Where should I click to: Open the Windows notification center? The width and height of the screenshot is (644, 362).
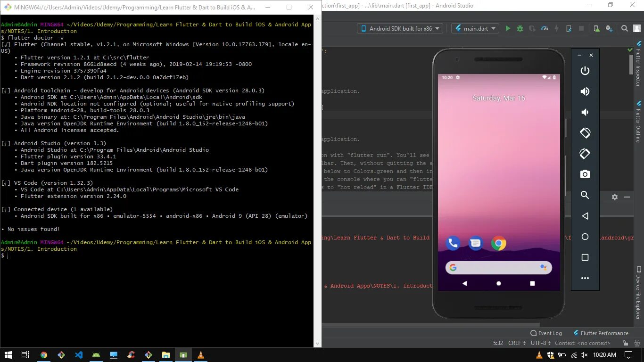628,355
